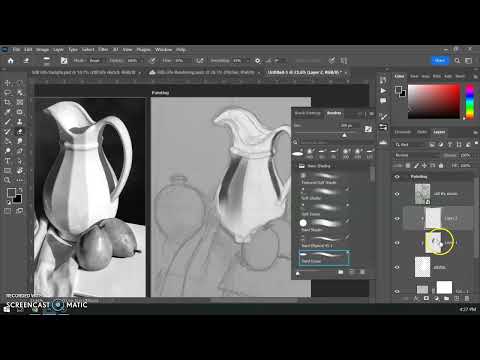Click the hue spectrum slider in Color panel
Image resolution: width=480 pixels, height=360 pixels.
(x=470, y=102)
